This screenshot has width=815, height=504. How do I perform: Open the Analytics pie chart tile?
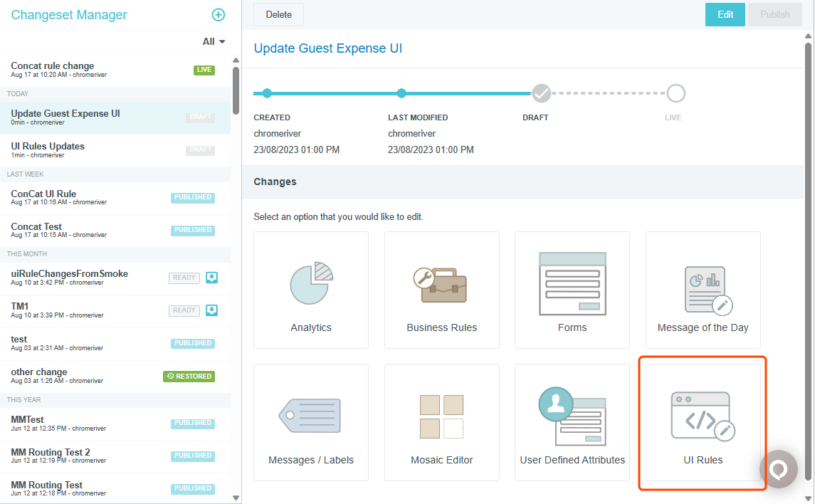click(311, 290)
